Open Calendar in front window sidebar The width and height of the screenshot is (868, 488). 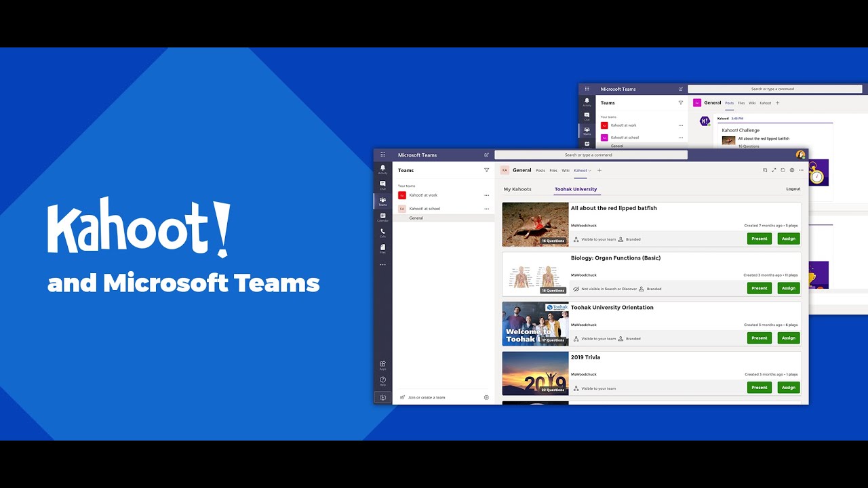383,217
